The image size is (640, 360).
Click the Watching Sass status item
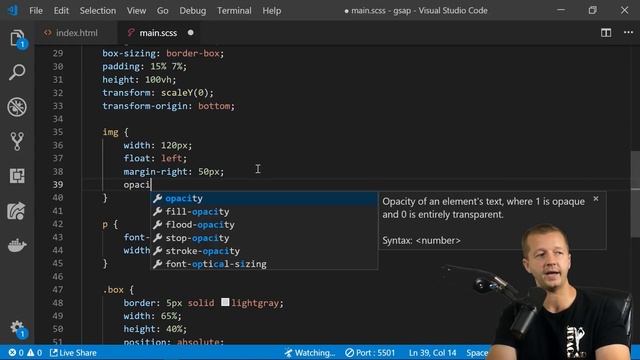[x=310, y=353]
